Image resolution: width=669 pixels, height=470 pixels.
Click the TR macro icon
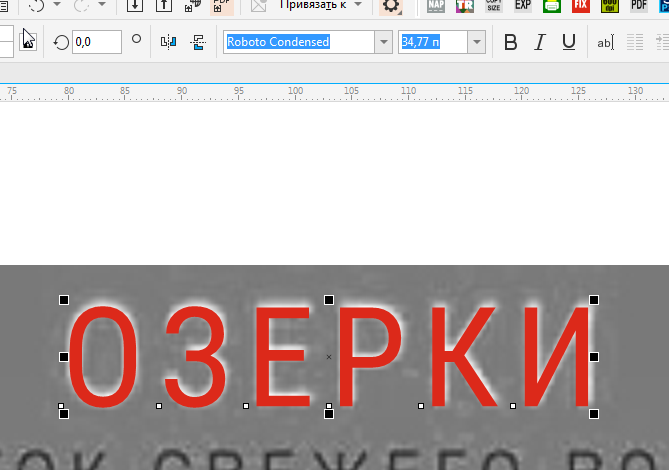click(465, 6)
